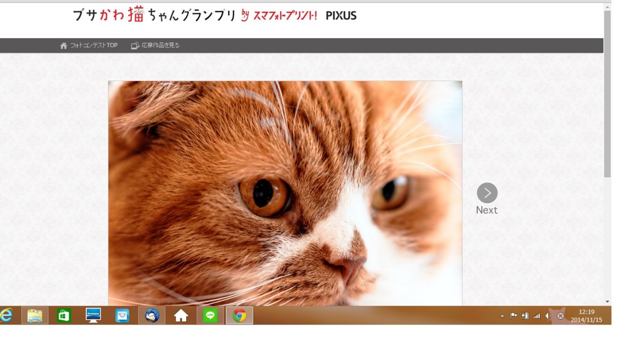Open LINE from the taskbar
The width and height of the screenshot is (644, 362).
[210, 315]
